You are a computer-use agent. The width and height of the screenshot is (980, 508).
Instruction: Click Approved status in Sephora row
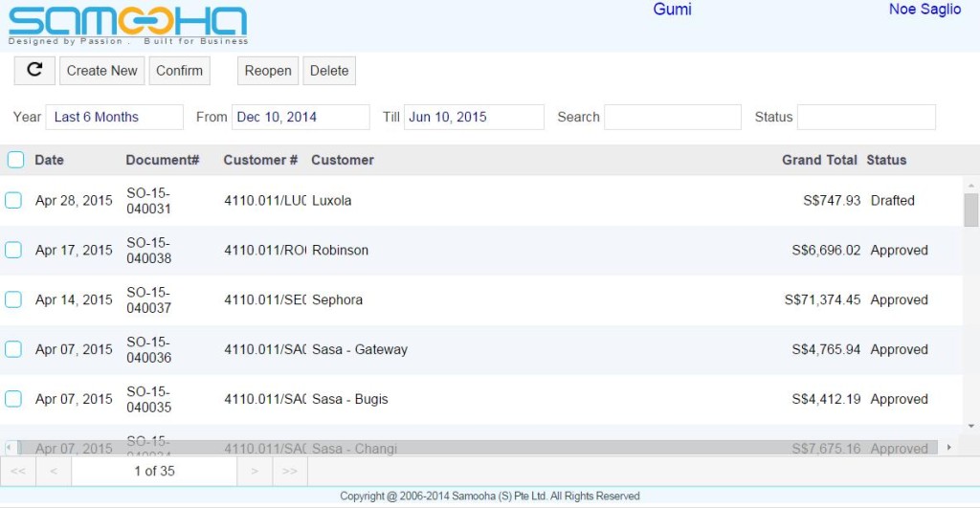click(900, 300)
